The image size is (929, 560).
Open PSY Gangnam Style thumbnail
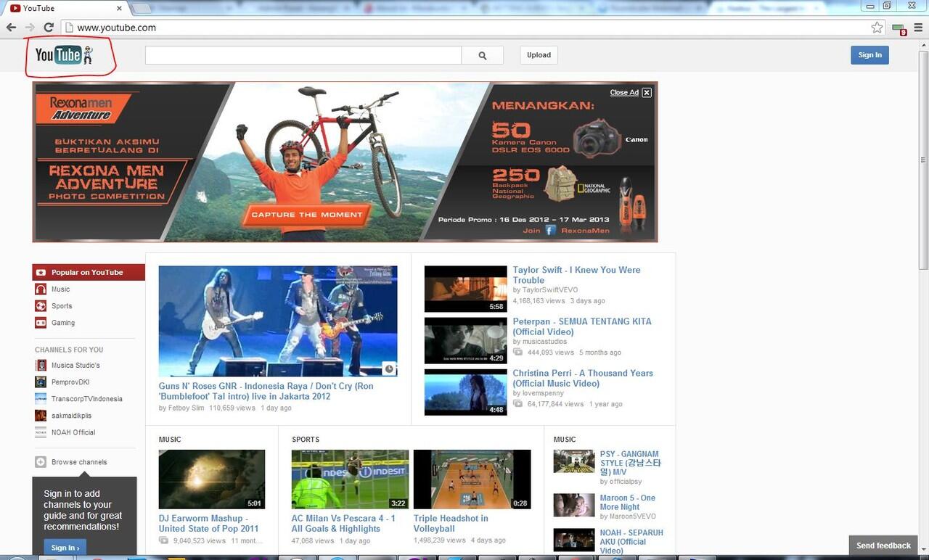pos(574,461)
